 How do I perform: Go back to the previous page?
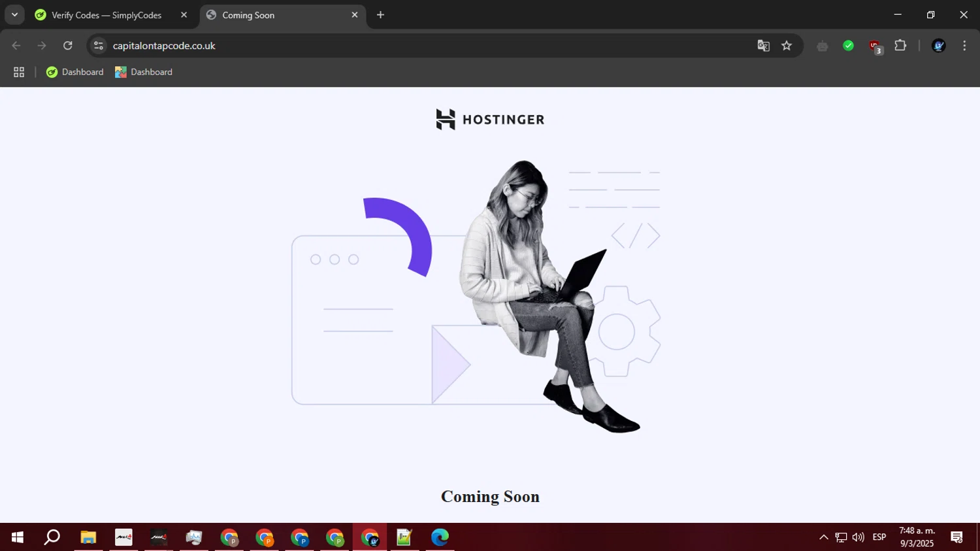[16, 46]
